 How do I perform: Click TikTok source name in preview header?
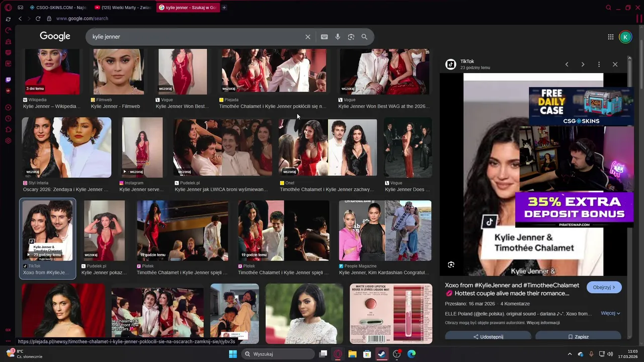(467, 61)
